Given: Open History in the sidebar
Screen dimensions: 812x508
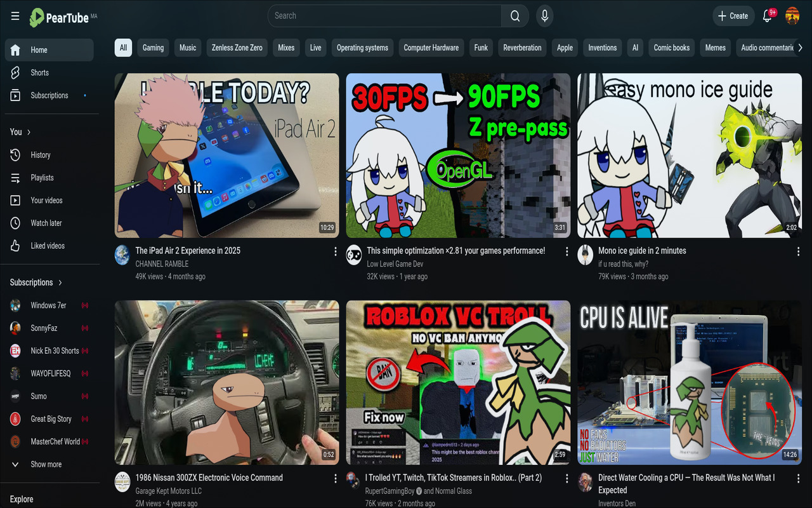Looking at the screenshot, I should coord(49,155).
